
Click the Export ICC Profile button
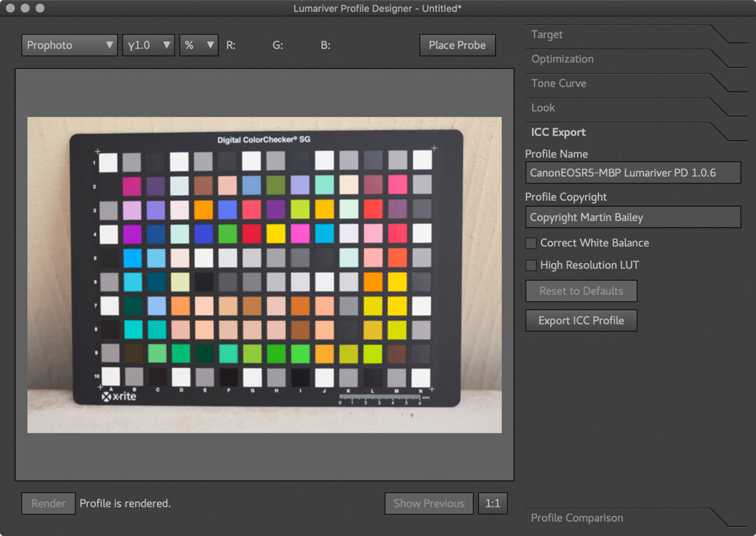pos(581,320)
